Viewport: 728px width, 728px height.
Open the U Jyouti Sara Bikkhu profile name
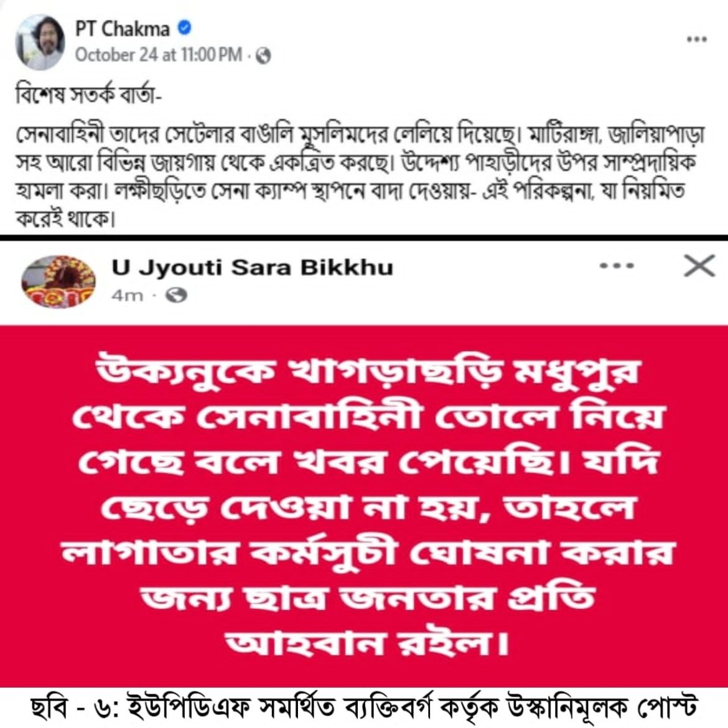point(253,268)
